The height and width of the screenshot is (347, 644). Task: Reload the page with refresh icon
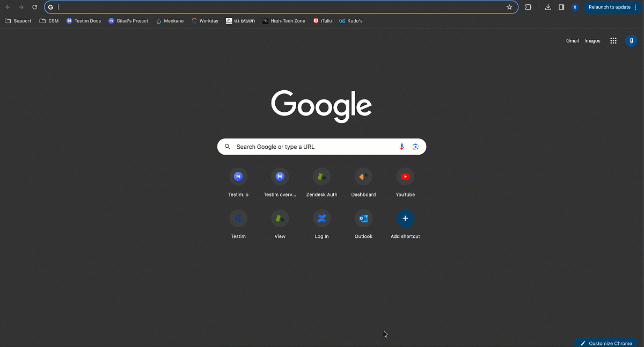[35, 7]
